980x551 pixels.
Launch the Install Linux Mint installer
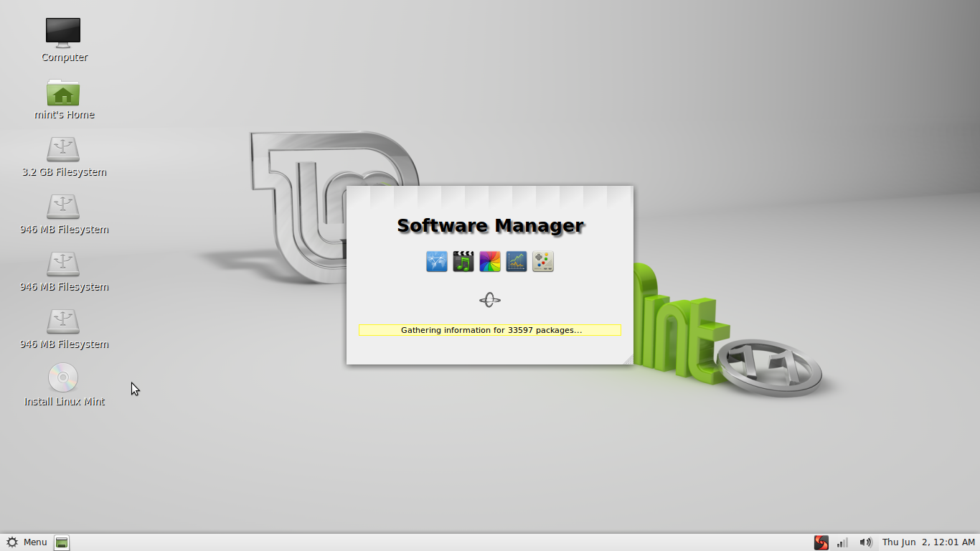click(x=63, y=378)
